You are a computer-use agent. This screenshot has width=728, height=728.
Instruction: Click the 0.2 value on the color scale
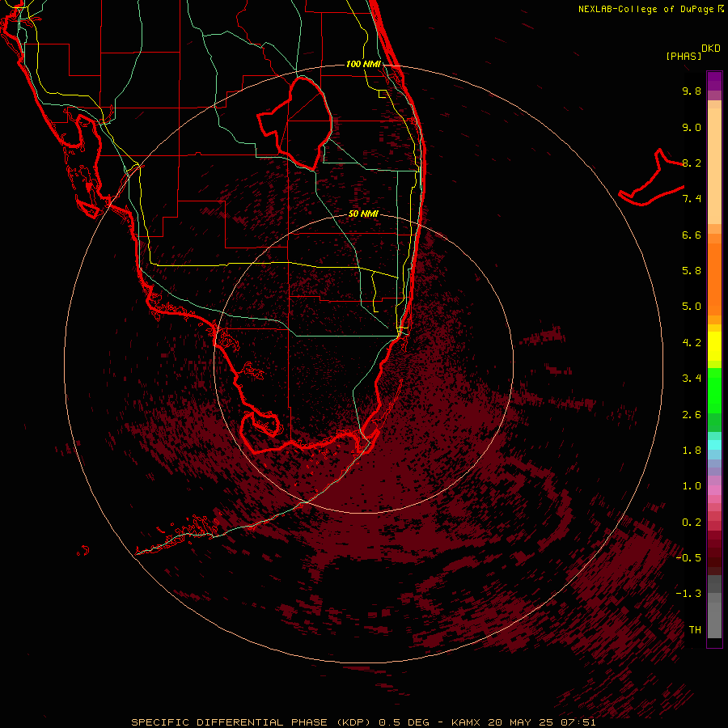[x=692, y=523]
